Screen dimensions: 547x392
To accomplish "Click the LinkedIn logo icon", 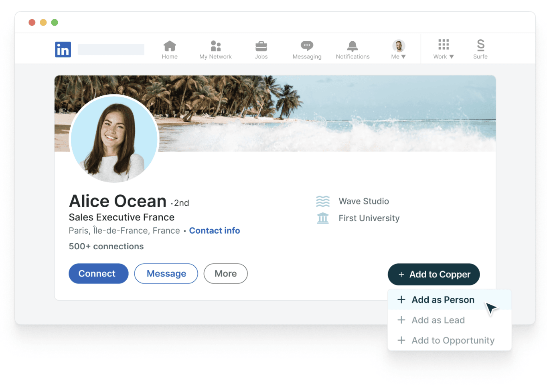I will [x=63, y=50].
